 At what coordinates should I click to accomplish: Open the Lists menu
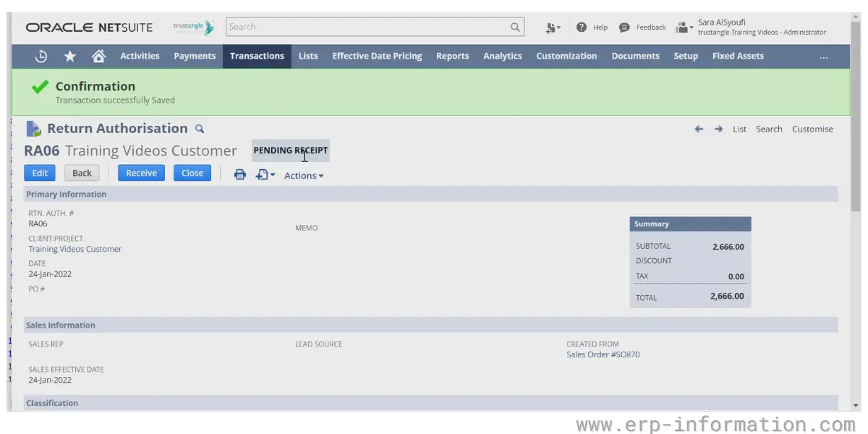(x=308, y=56)
